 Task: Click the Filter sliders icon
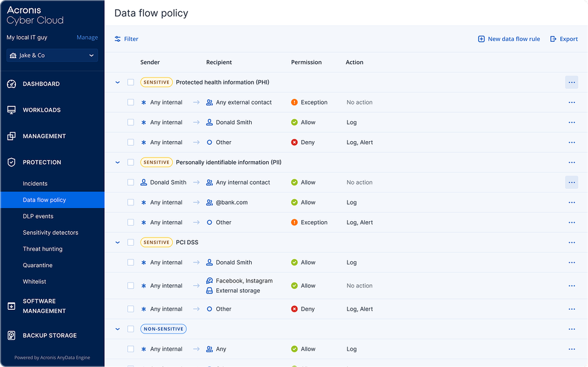tap(118, 39)
